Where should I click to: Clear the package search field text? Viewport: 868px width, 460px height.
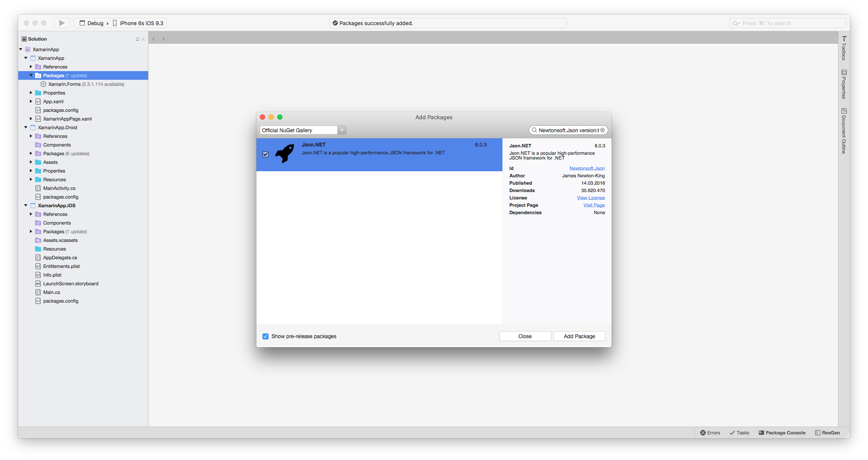[x=602, y=130]
